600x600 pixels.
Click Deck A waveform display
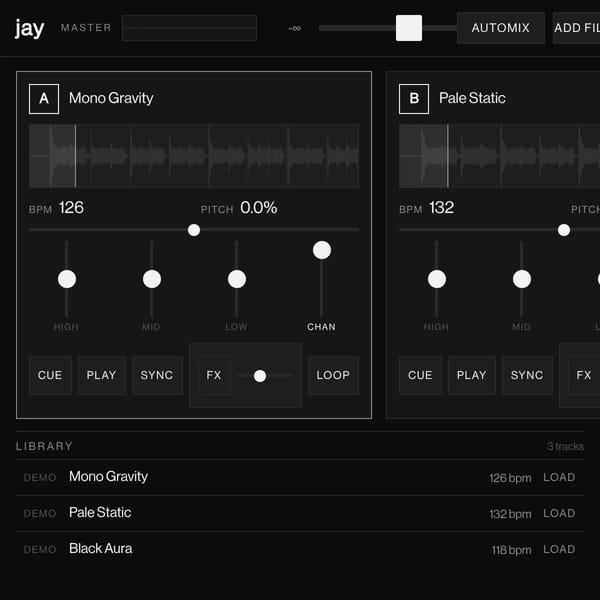[x=194, y=156]
